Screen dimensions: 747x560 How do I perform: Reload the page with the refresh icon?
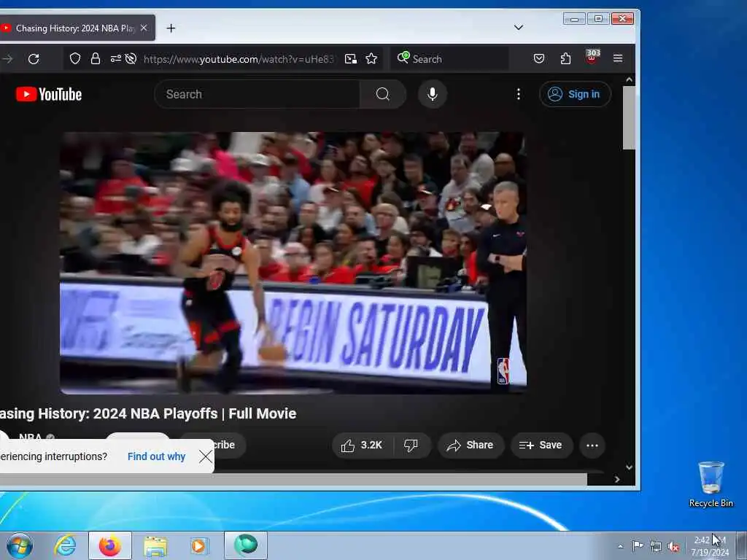coord(34,59)
